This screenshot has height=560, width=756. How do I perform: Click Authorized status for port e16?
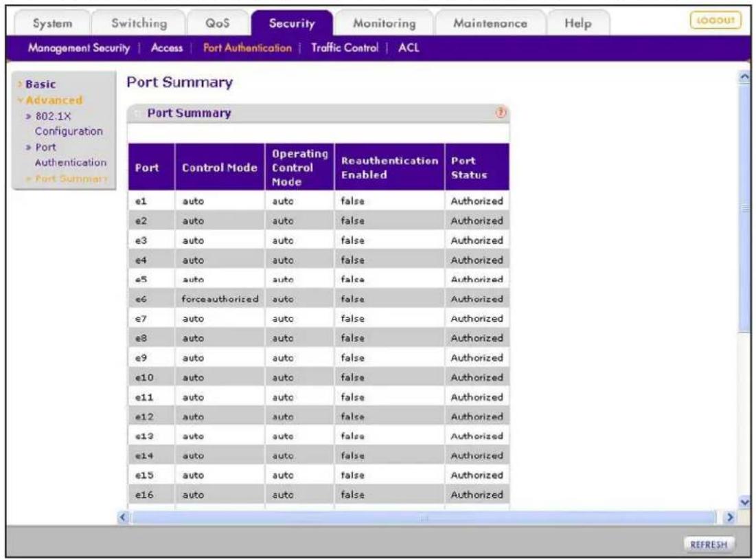[x=477, y=495]
